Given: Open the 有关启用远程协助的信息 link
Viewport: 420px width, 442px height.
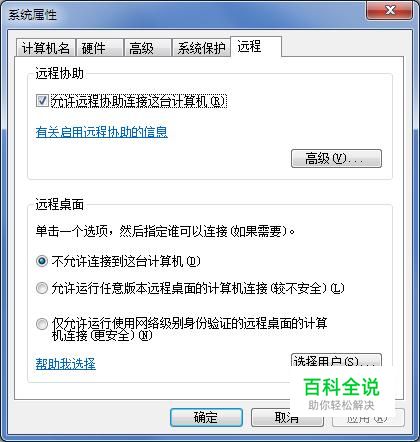Looking at the screenshot, I should click(102, 132).
